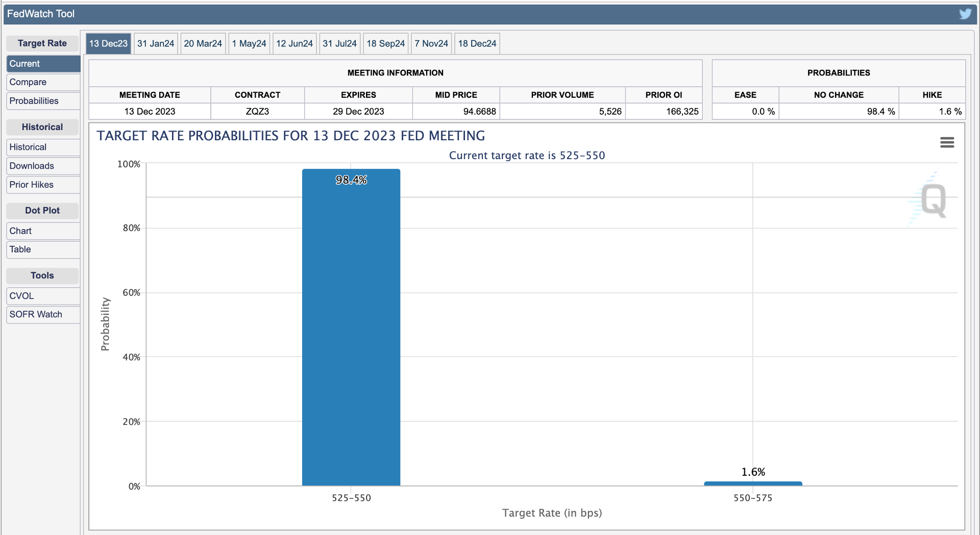Click the 98.4% label on the bar
980x535 pixels.
tap(351, 180)
